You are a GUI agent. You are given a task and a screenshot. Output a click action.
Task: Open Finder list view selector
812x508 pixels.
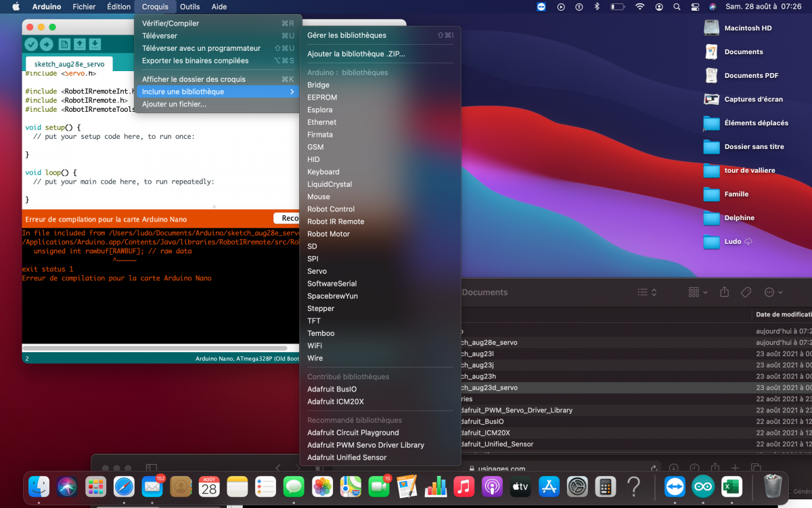(x=647, y=292)
